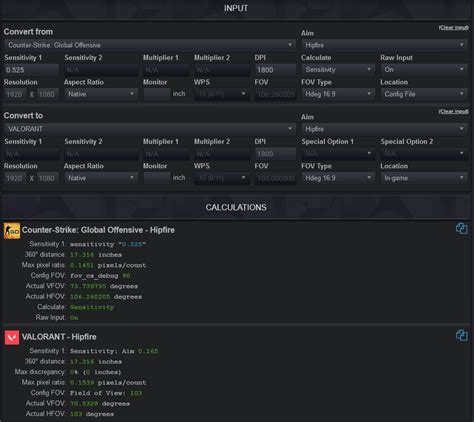The width and height of the screenshot is (474, 422).
Task: Click Convert to Monitor inch field
Action: click(x=157, y=178)
